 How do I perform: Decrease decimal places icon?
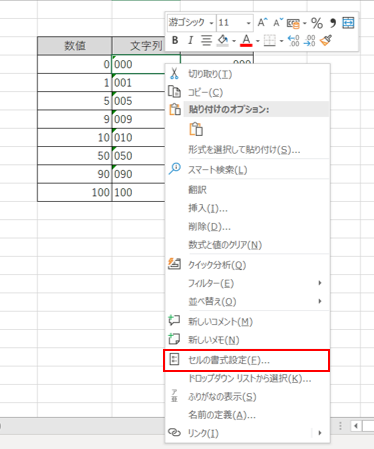point(310,41)
